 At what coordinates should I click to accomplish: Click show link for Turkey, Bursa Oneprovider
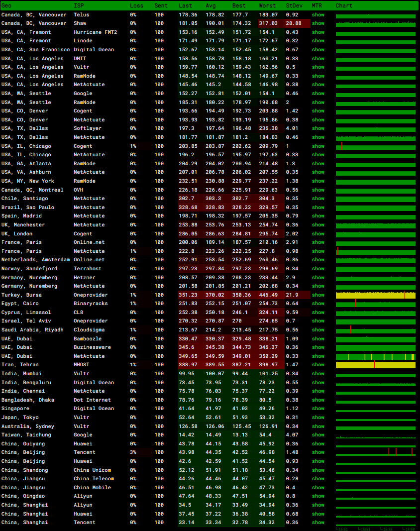(318, 295)
